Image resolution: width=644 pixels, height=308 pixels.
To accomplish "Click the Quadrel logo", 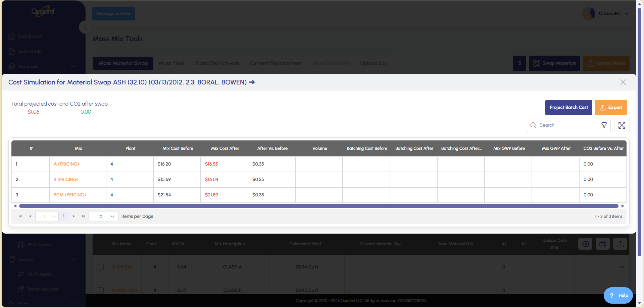I will (43, 11).
